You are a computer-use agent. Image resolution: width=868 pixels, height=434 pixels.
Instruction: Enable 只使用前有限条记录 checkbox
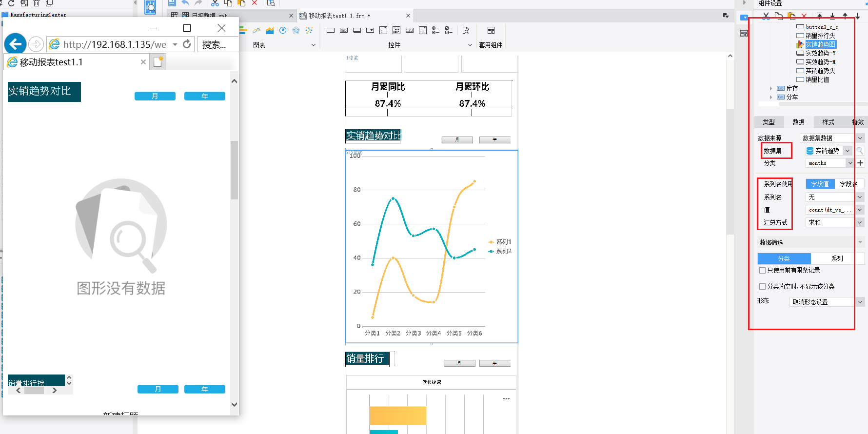(x=762, y=270)
